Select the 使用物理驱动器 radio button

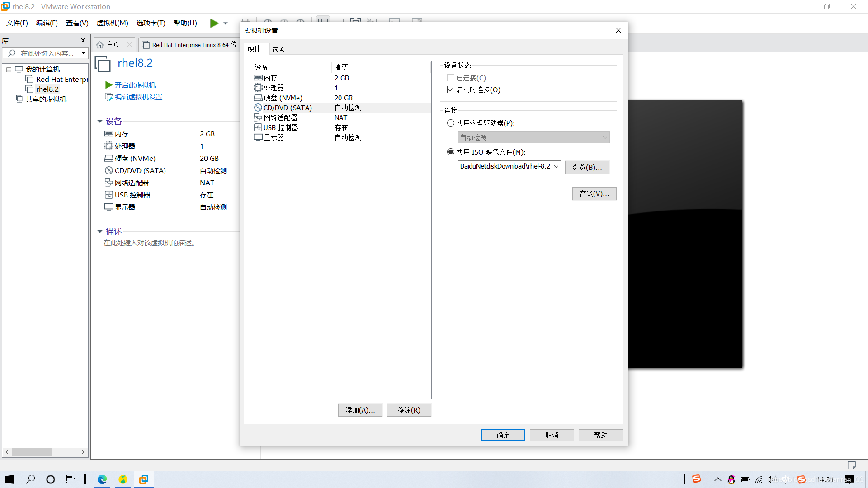pyautogui.click(x=451, y=123)
